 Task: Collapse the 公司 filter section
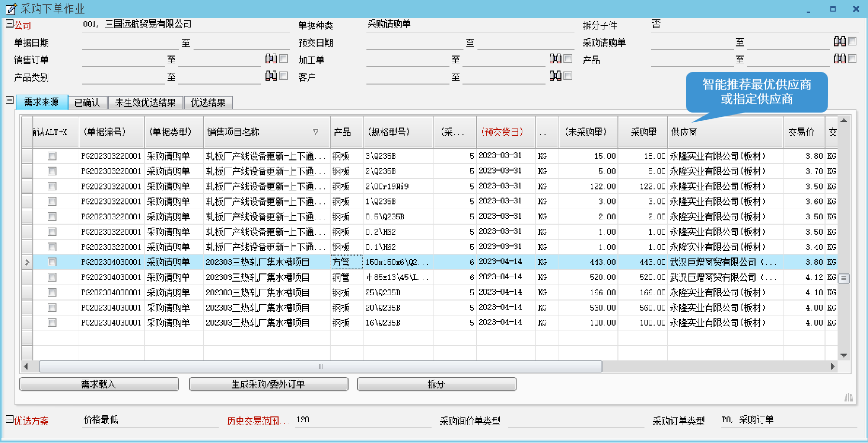10,23
